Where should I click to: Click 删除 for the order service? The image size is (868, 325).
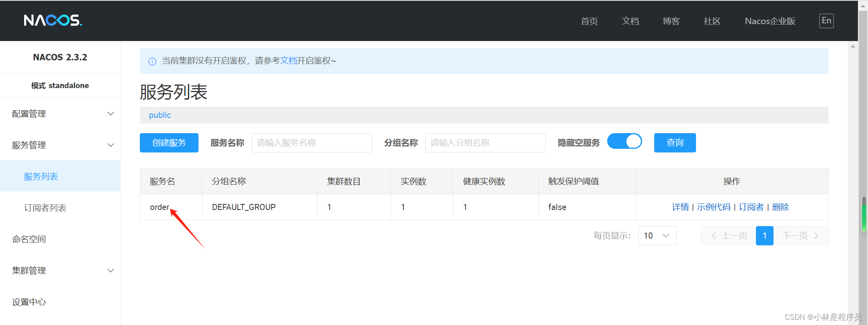coord(780,207)
